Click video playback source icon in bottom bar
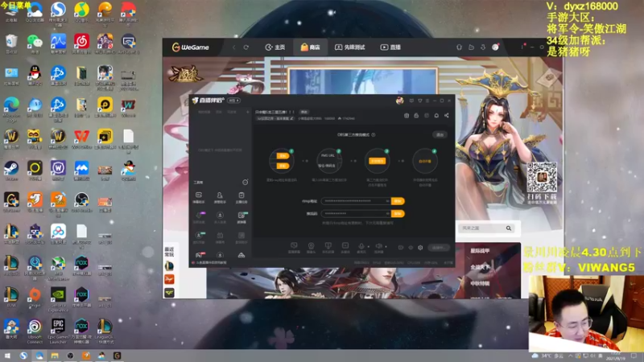Viewport: 644px width, 362px height. click(345, 247)
